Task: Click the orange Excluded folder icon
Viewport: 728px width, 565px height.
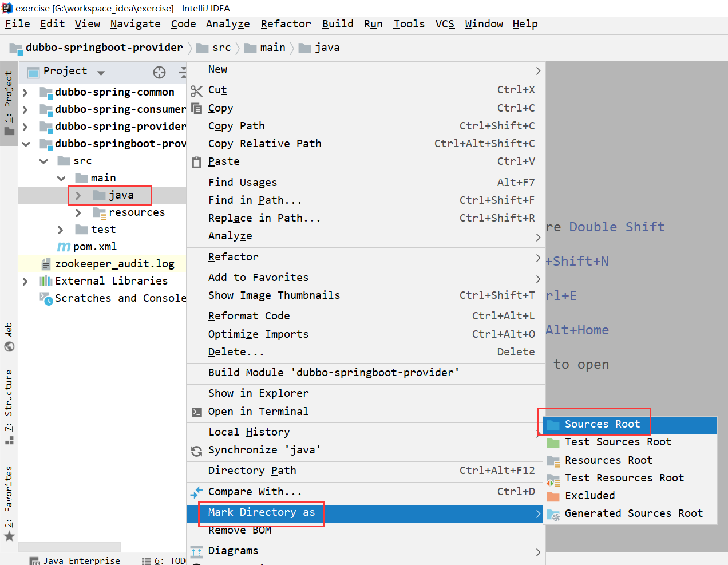Action: (553, 496)
